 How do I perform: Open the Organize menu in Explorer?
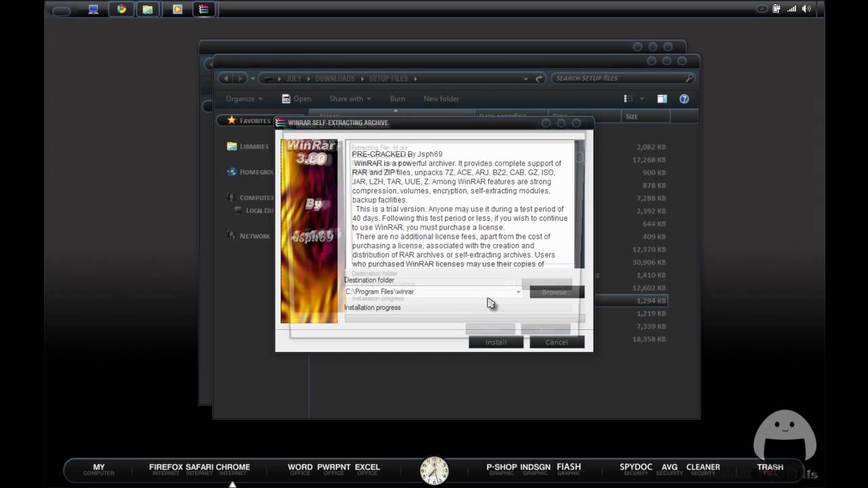[244, 99]
